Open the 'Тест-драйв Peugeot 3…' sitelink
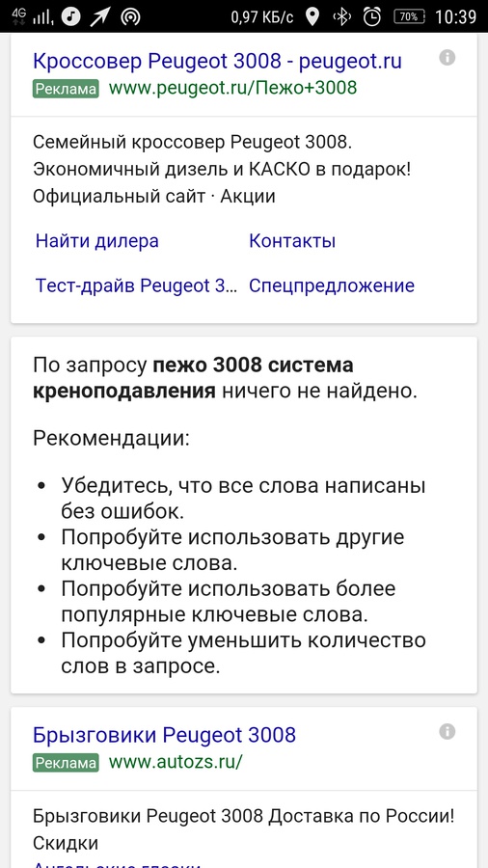488x868 pixels. pos(136,285)
